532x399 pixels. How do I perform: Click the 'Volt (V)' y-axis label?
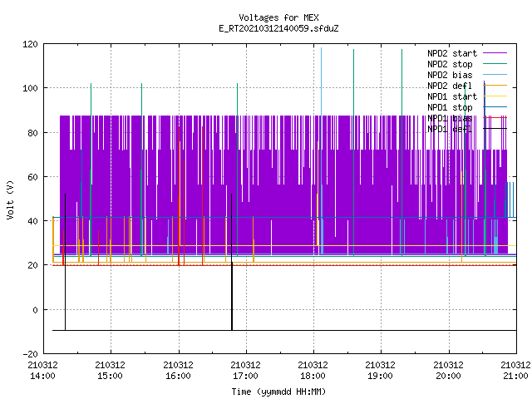[x=11, y=199]
